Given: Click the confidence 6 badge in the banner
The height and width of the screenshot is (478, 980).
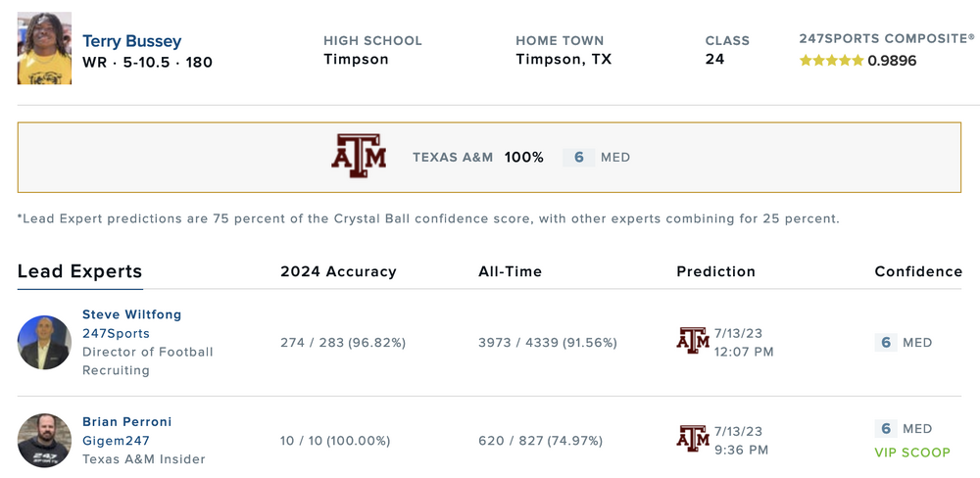Looking at the screenshot, I should (x=579, y=157).
